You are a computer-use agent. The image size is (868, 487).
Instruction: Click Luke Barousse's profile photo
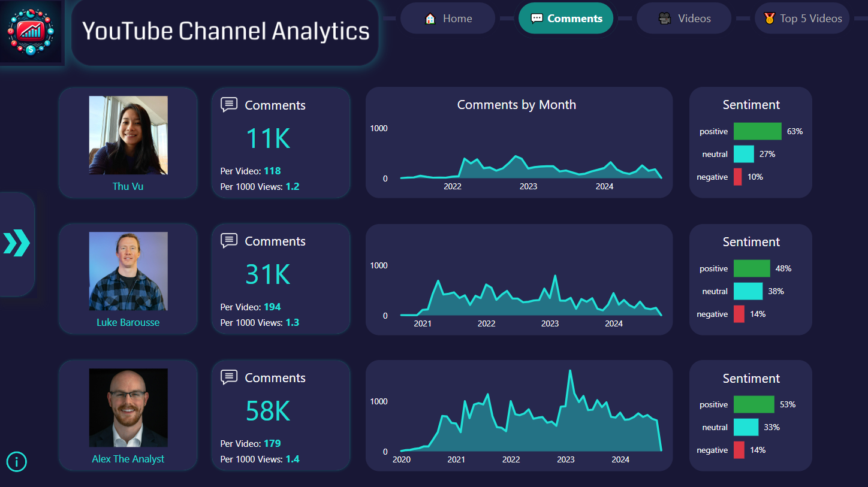click(128, 271)
